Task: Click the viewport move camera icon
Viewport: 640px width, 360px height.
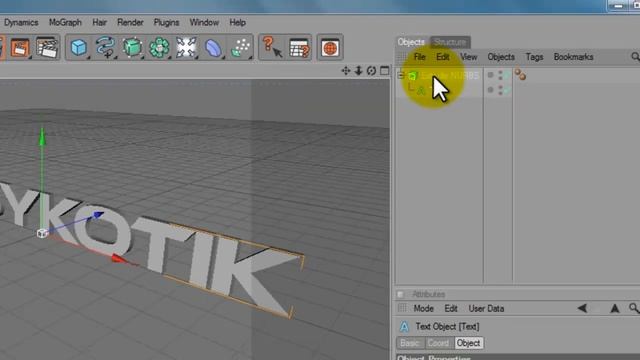Action: tap(346, 71)
